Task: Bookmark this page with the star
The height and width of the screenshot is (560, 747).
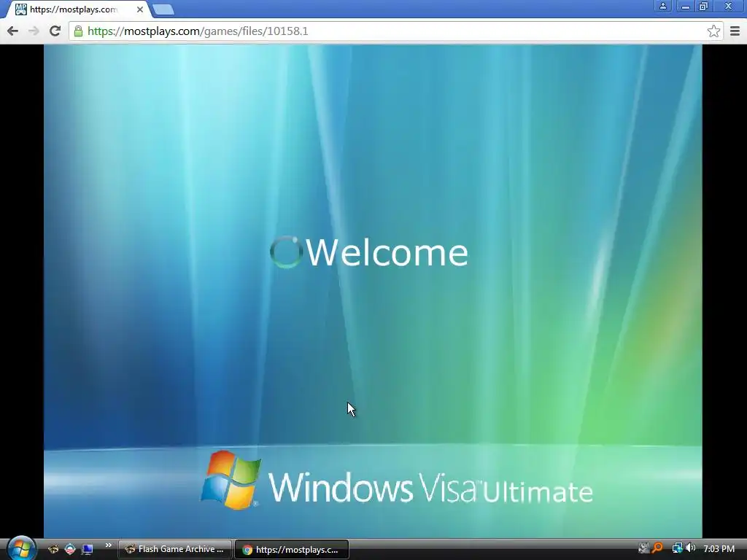Action: point(713,31)
